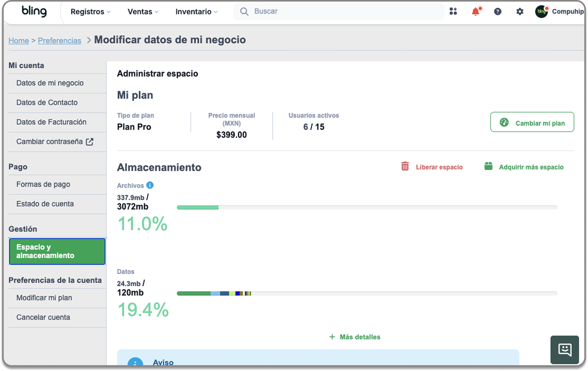This screenshot has width=588, height=371.
Task: Open the notifications bell
Action: (476, 11)
